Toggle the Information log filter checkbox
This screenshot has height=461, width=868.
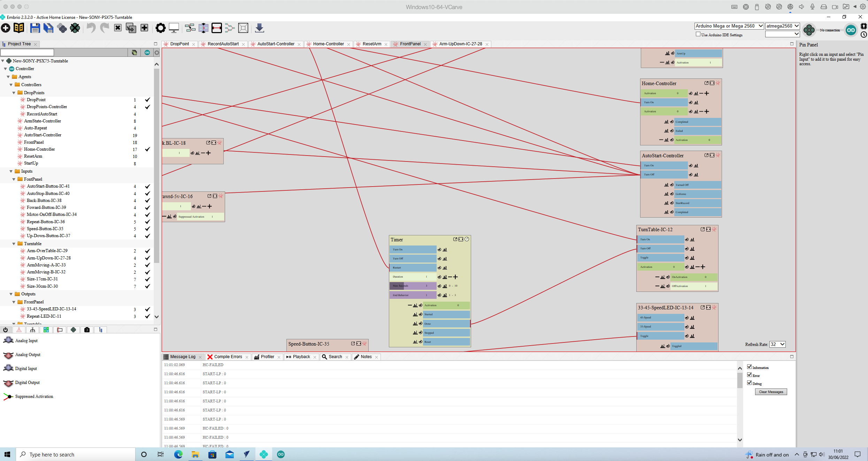tap(749, 367)
